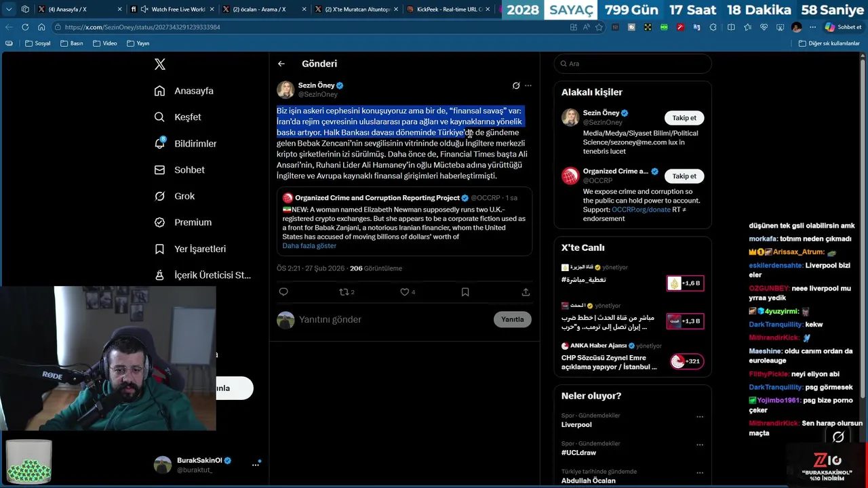Open more options for #UCLdraw trend
The width and height of the screenshot is (868, 488).
point(700,445)
